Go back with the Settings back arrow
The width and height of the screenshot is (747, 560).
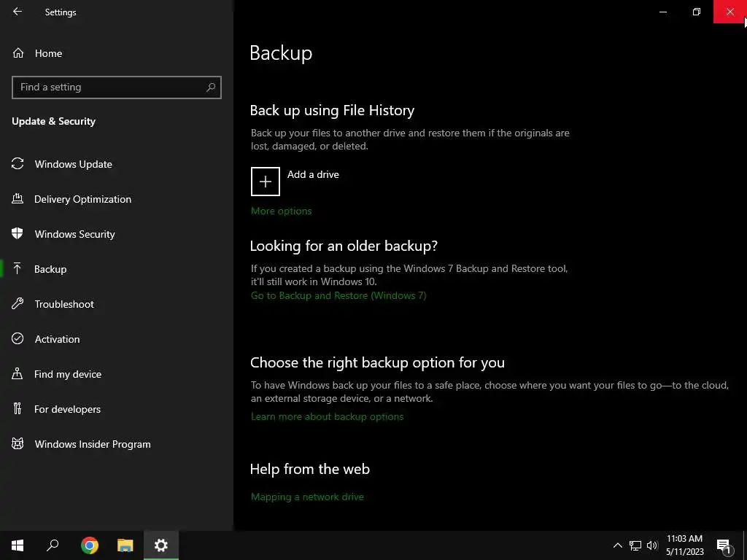tap(18, 12)
